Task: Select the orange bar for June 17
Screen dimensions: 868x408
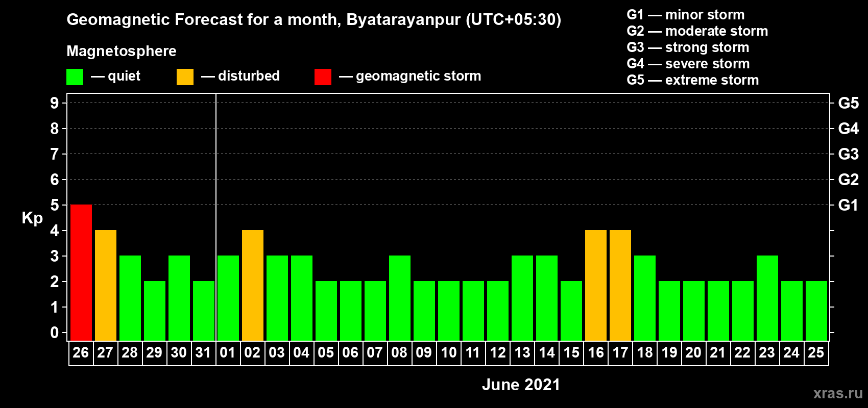Action: tap(620, 285)
